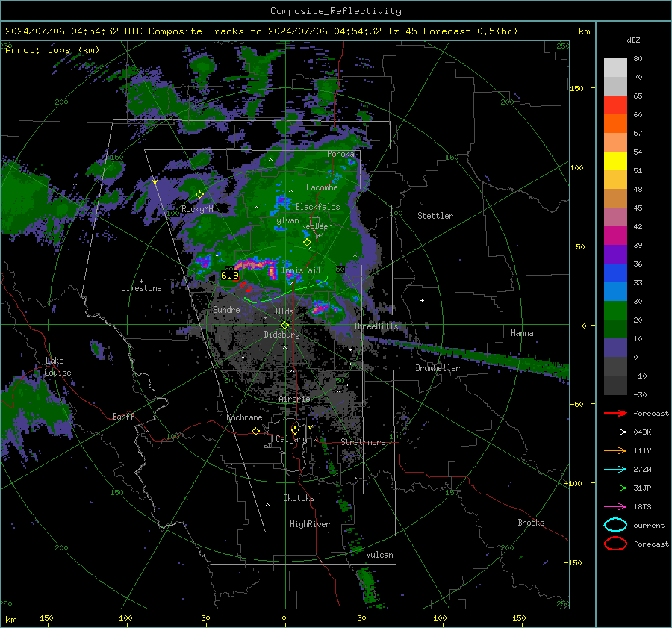Click the Hanna town label
Viewport: 672px width, 628px height.
point(522,333)
